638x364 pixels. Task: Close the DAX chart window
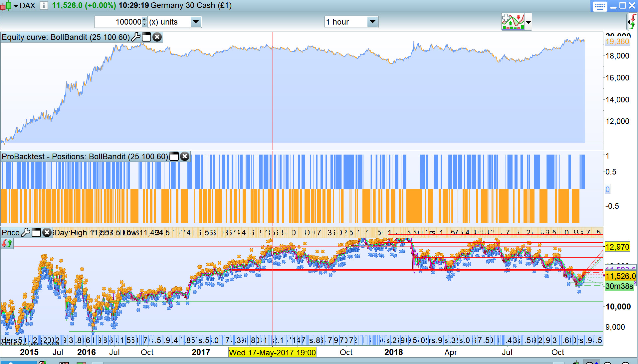point(632,6)
